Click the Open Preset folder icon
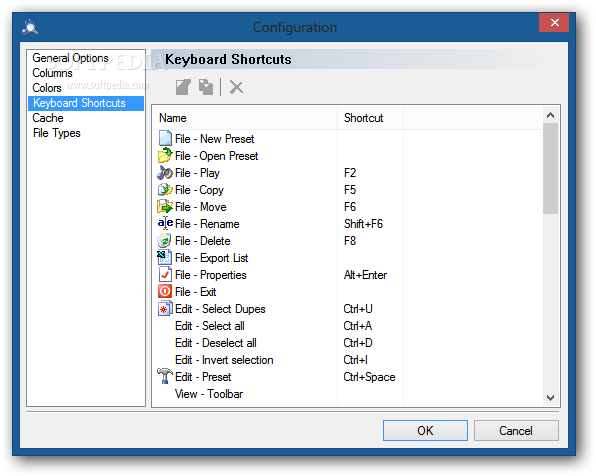The image size is (596, 476). click(x=165, y=155)
